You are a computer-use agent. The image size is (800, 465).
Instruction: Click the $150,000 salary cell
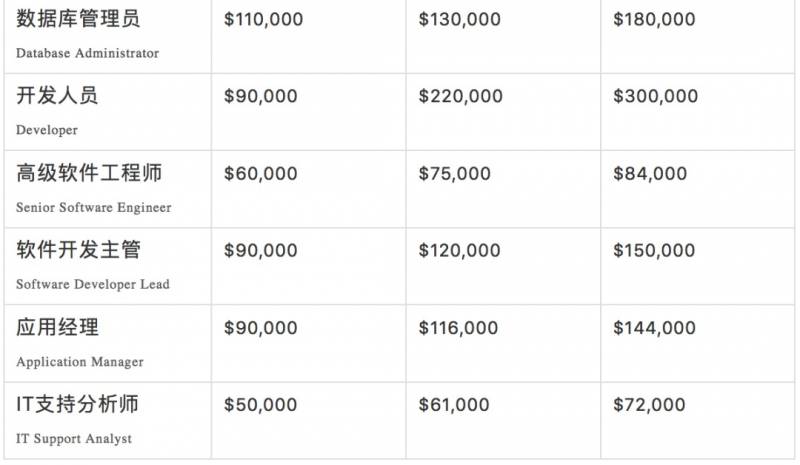[x=654, y=251]
